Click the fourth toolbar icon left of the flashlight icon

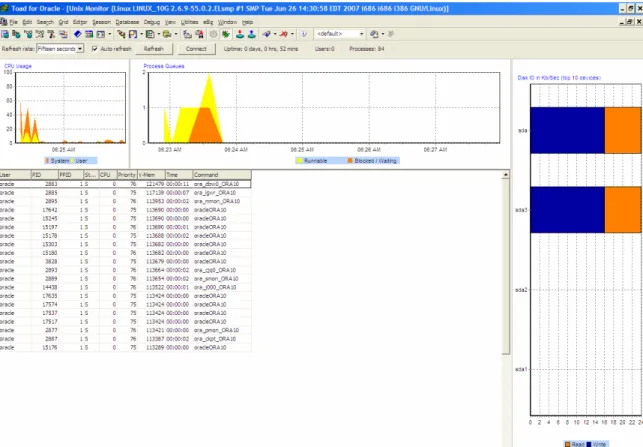pyautogui.click(x=39, y=34)
